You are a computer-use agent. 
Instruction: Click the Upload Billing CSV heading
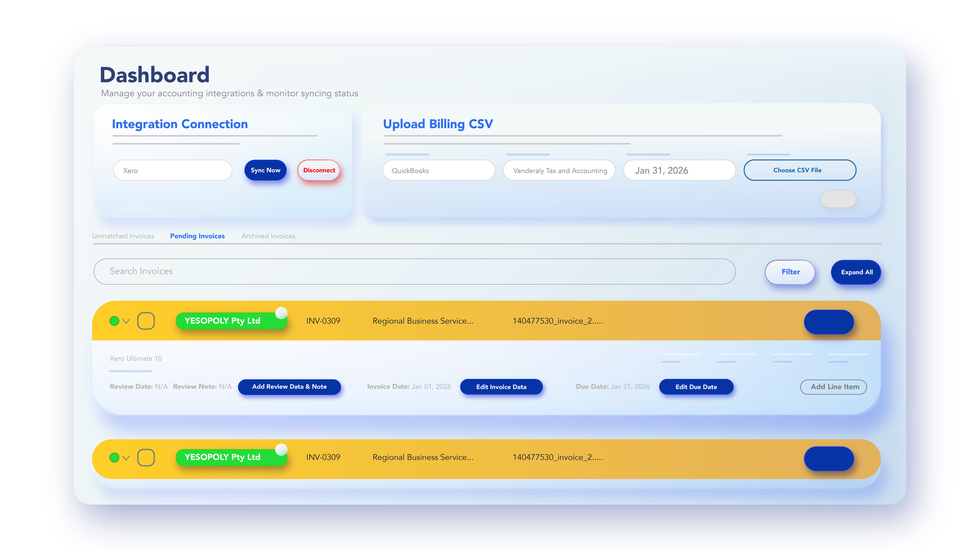click(438, 124)
